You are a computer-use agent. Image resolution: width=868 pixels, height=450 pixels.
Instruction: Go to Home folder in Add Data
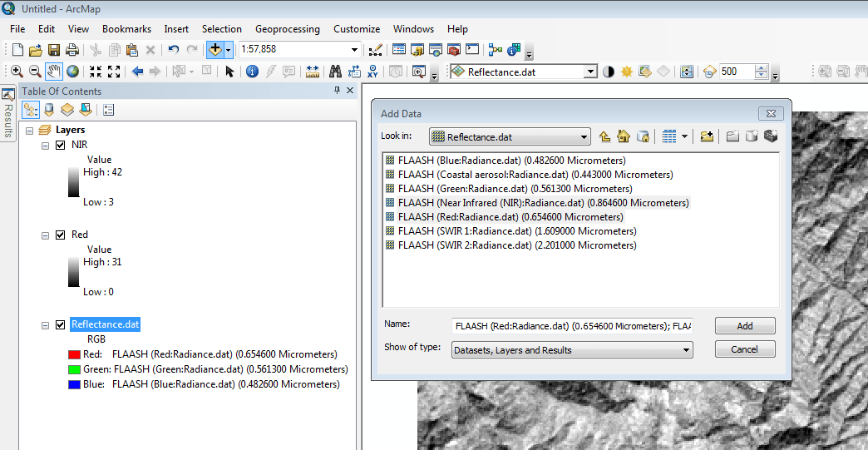624,136
